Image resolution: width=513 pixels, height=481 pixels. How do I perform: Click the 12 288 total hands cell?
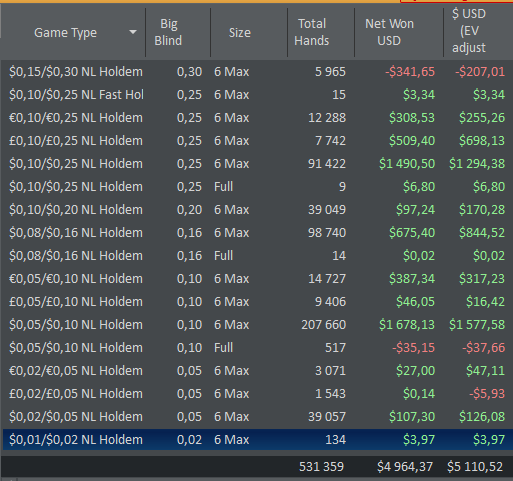click(x=327, y=118)
